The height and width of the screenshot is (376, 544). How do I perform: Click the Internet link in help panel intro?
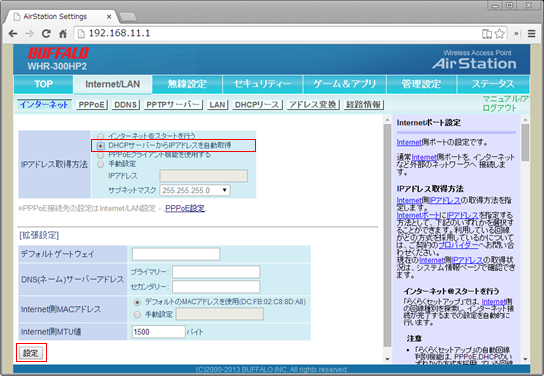[x=409, y=142]
